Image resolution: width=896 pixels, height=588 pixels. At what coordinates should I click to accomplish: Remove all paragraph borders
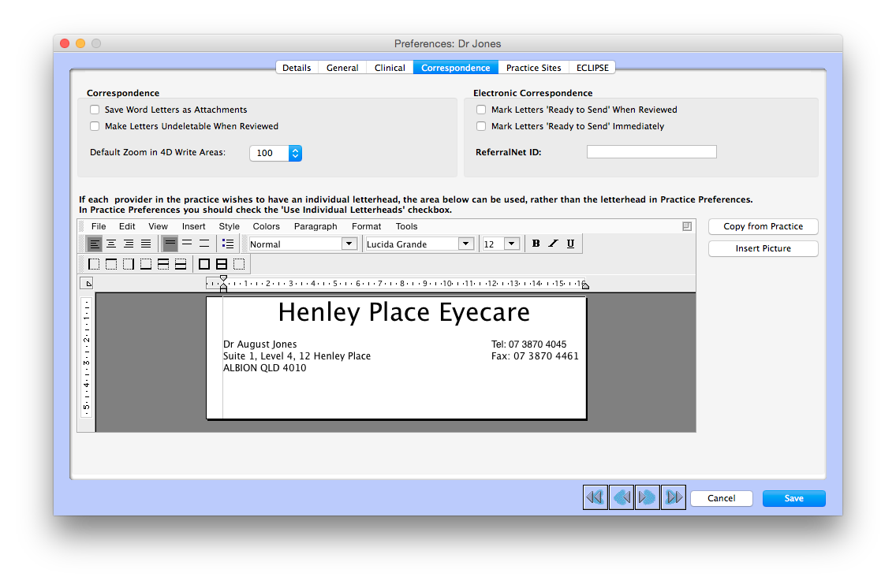point(239,264)
